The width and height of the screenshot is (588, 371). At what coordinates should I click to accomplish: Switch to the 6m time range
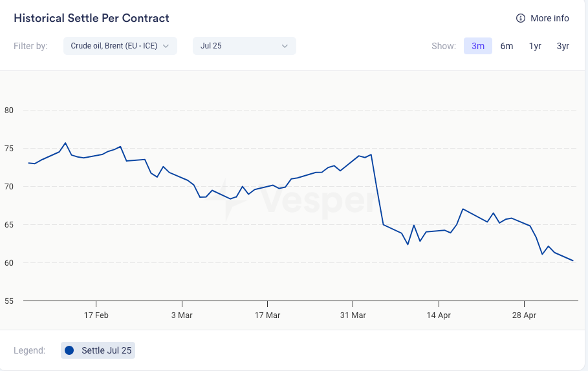506,46
